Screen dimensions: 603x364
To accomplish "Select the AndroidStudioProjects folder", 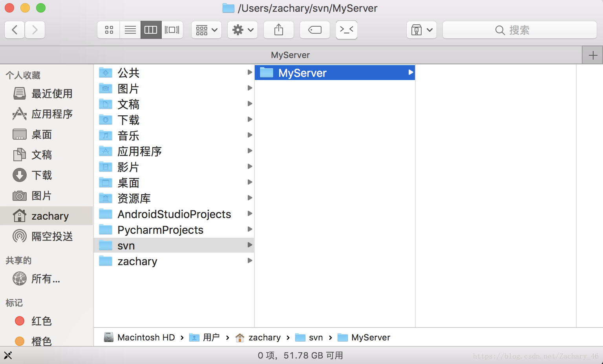I will tap(174, 214).
